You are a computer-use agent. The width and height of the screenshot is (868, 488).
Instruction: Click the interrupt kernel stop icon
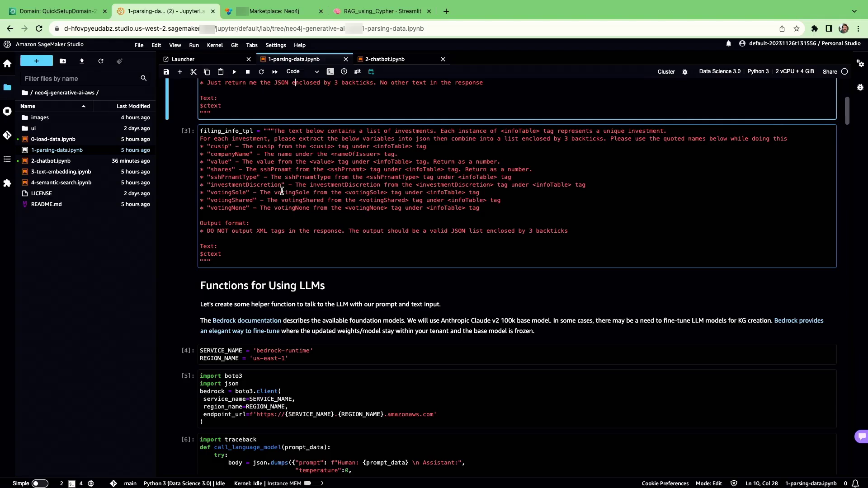click(248, 72)
